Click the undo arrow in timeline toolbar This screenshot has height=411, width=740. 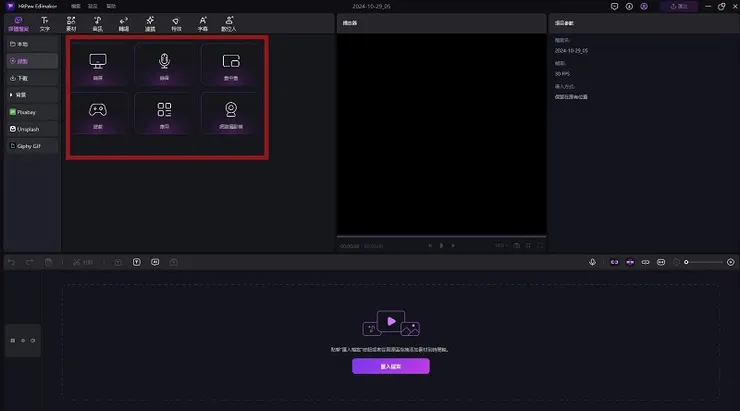click(x=11, y=262)
